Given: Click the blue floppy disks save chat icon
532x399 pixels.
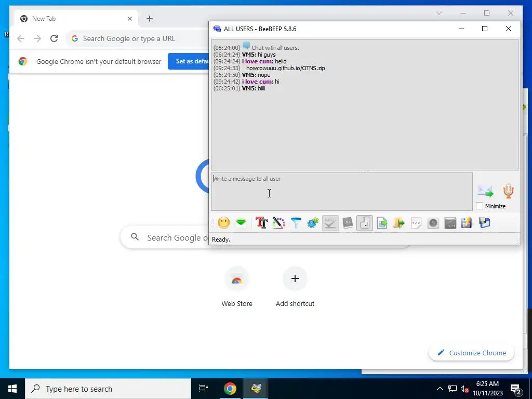Looking at the screenshot, I should [x=485, y=223].
